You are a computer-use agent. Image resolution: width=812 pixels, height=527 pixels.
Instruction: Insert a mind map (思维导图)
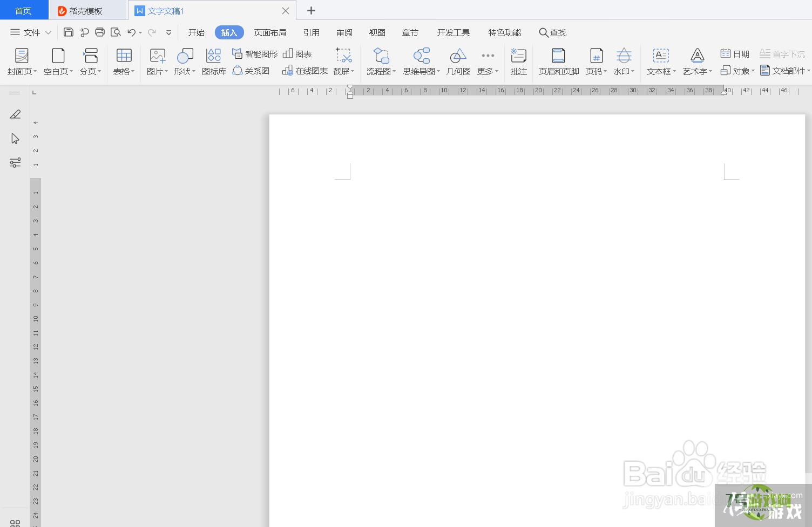pyautogui.click(x=421, y=62)
